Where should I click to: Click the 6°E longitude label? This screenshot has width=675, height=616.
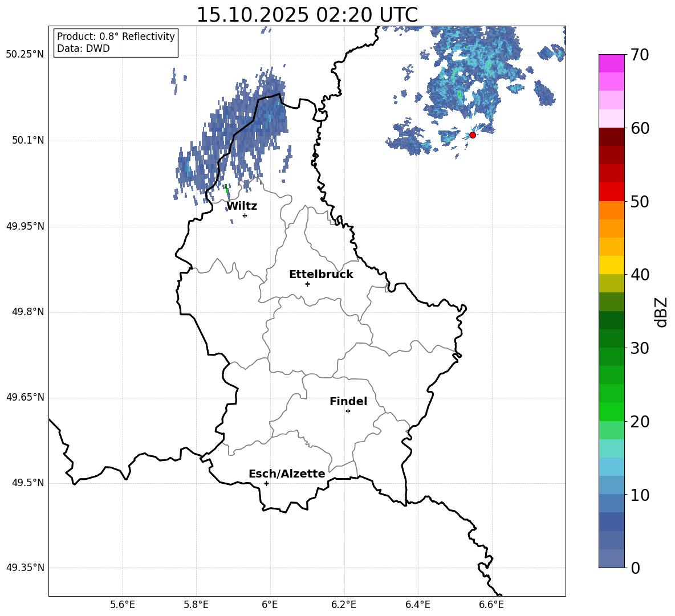[x=270, y=605]
